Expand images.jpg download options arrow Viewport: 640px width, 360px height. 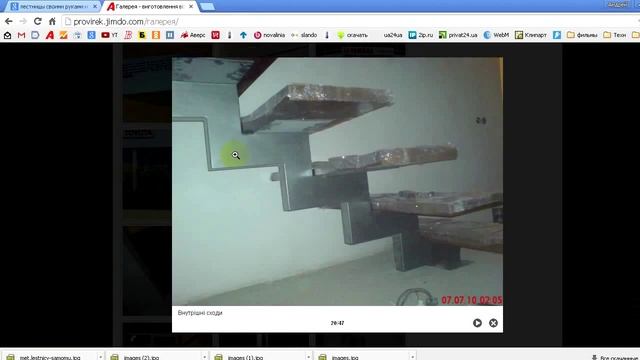tap(413, 357)
